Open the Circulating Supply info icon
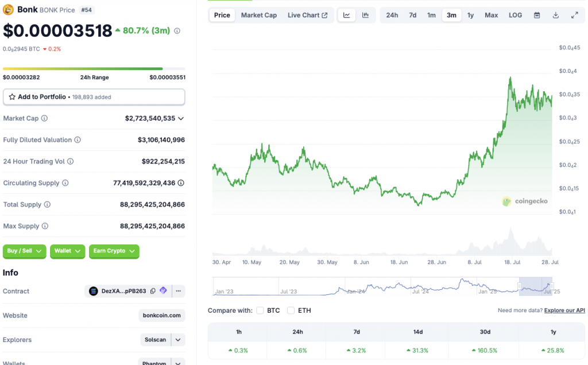588x365 pixels. coord(65,182)
